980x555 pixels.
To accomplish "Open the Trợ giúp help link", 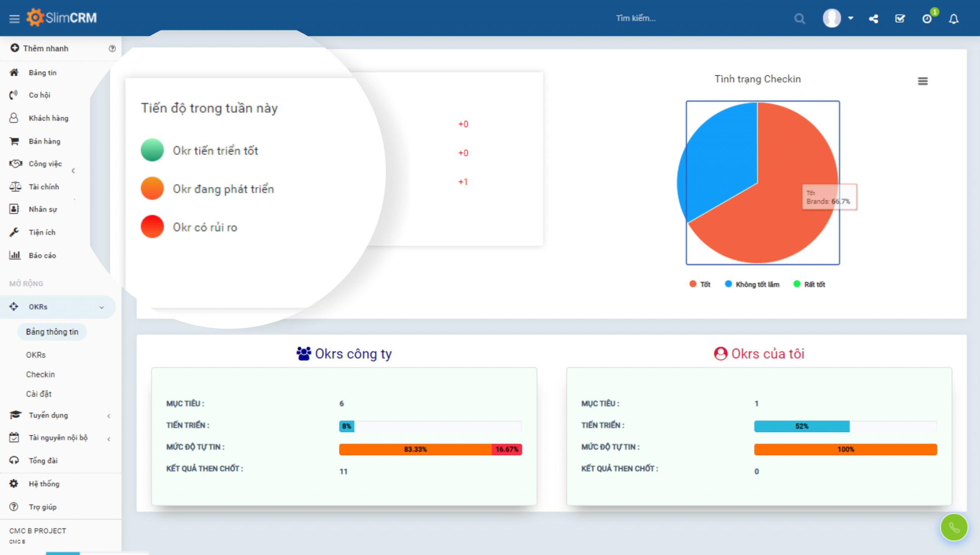I will click(x=43, y=507).
